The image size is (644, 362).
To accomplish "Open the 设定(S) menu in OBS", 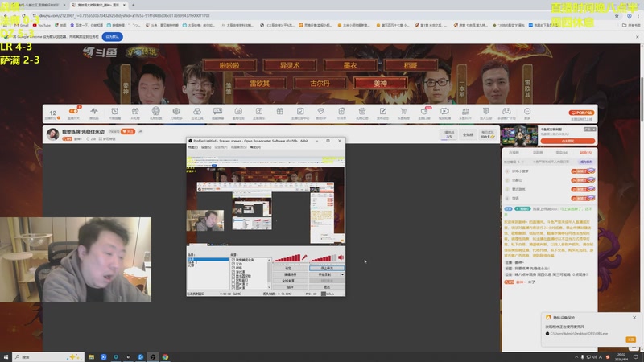I will [x=206, y=147].
